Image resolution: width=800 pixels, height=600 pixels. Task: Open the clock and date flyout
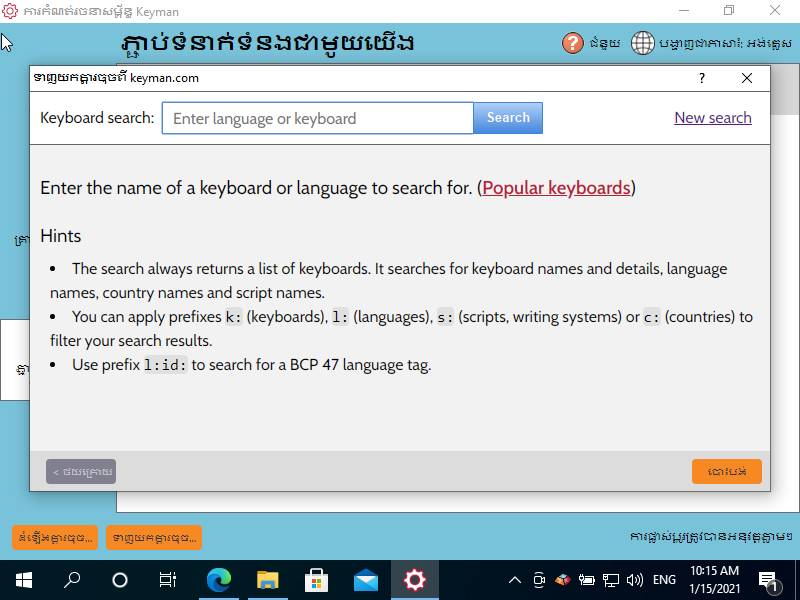714,580
